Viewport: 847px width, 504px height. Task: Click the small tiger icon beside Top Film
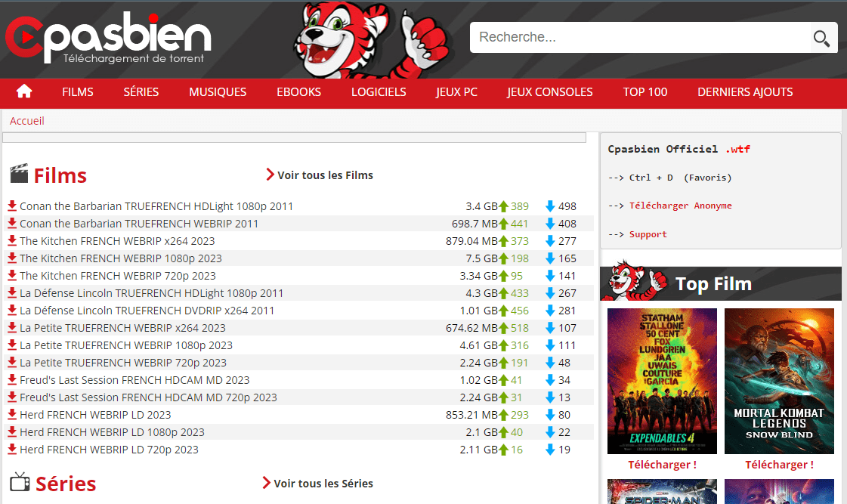[x=634, y=283]
